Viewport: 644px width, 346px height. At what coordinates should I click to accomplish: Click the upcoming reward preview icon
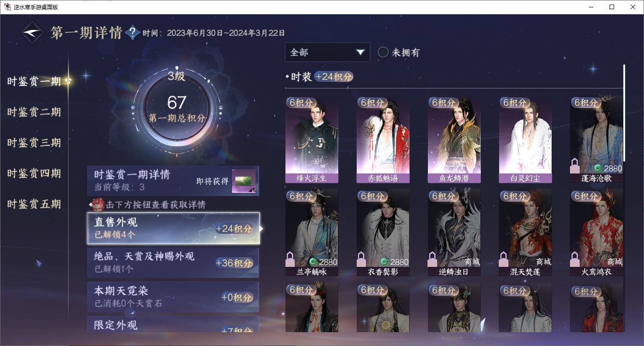(x=244, y=181)
